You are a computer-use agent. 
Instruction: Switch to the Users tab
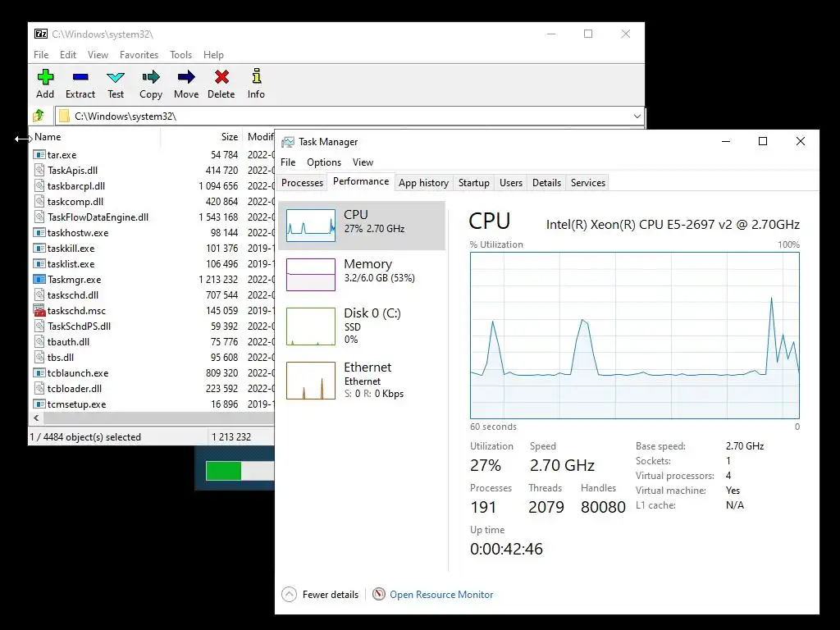pyautogui.click(x=510, y=183)
